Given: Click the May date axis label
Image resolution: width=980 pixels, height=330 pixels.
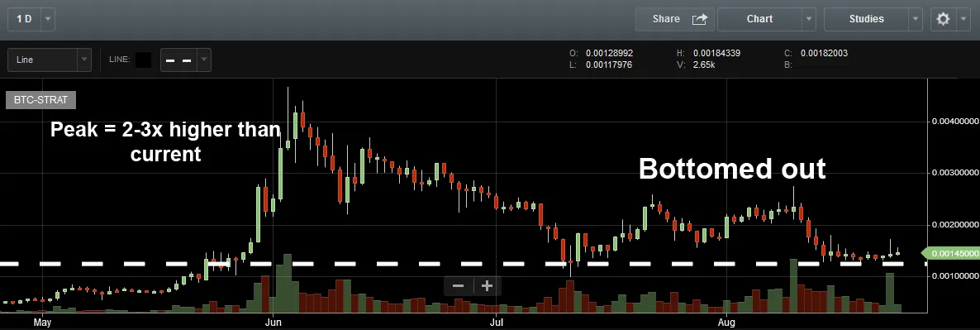Looking at the screenshot, I should pyautogui.click(x=42, y=323).
